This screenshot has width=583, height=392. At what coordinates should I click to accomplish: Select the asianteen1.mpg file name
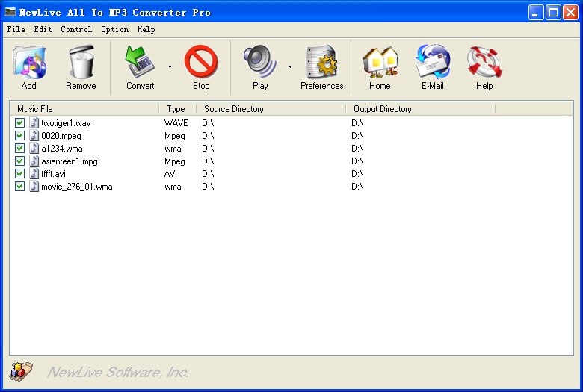70,161
